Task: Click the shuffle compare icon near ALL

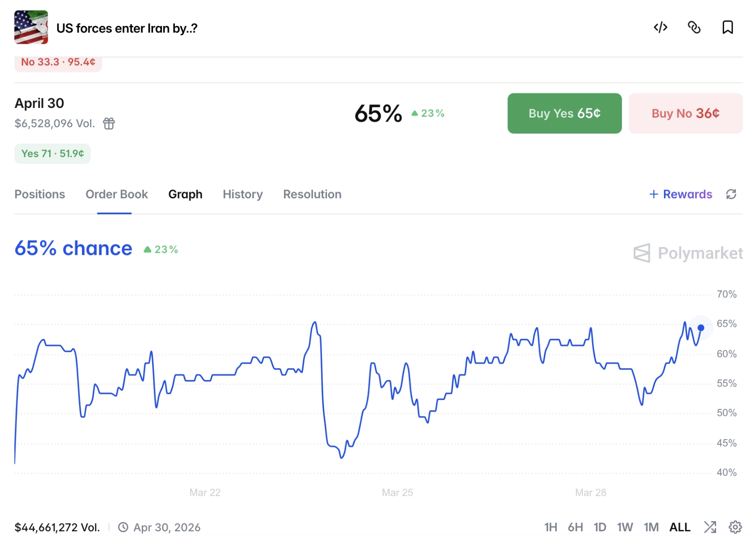Action: [x=710, y=527]
